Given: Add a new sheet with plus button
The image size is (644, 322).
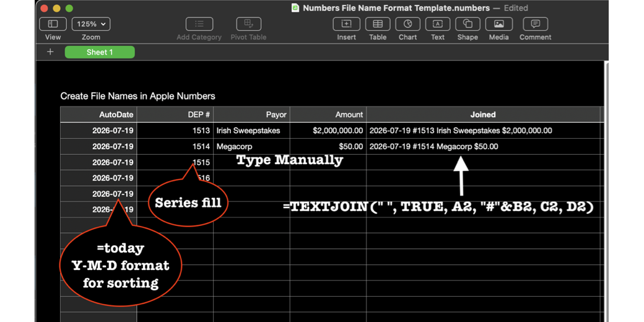Looking at the screenshot, I should [x=50, y=52].
